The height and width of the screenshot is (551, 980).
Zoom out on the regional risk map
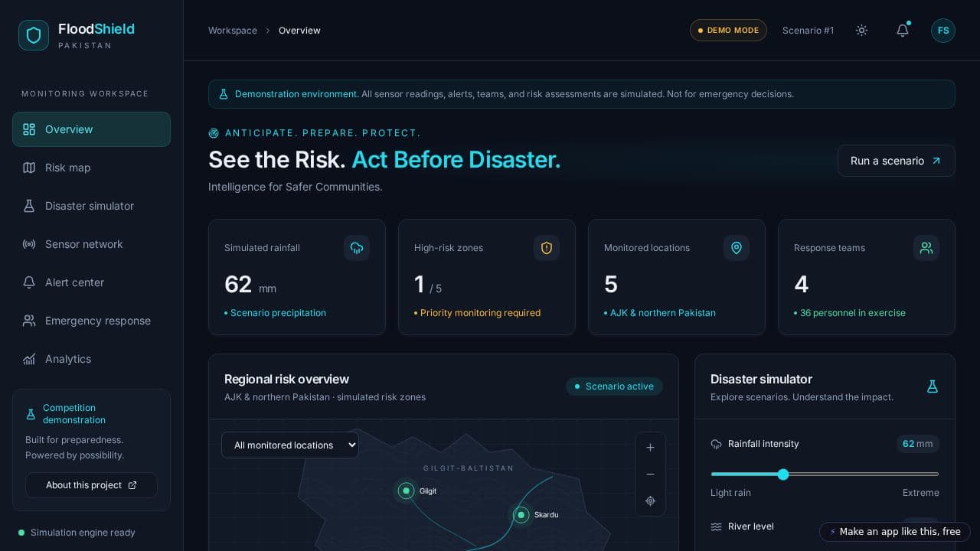pos(650,474)
